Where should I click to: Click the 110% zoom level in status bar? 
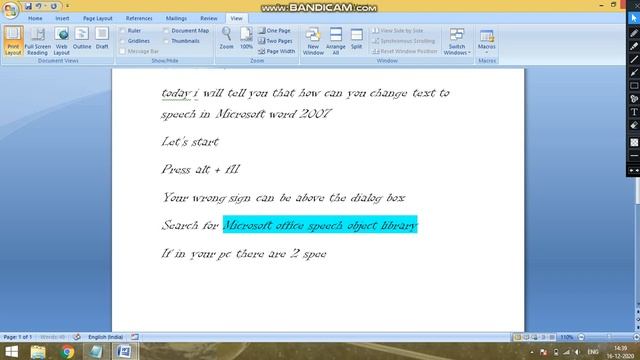click(566, 337)
